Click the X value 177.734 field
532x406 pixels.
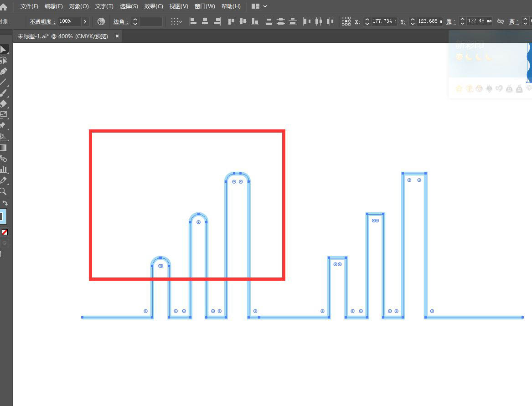click(384, 21)
